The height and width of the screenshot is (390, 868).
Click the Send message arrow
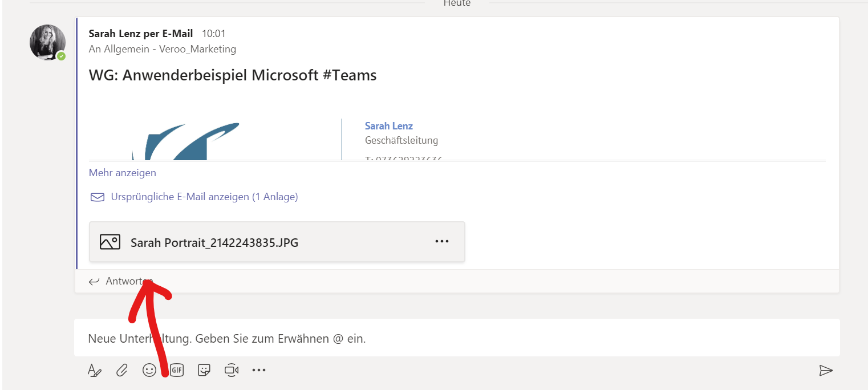(825, 371)
